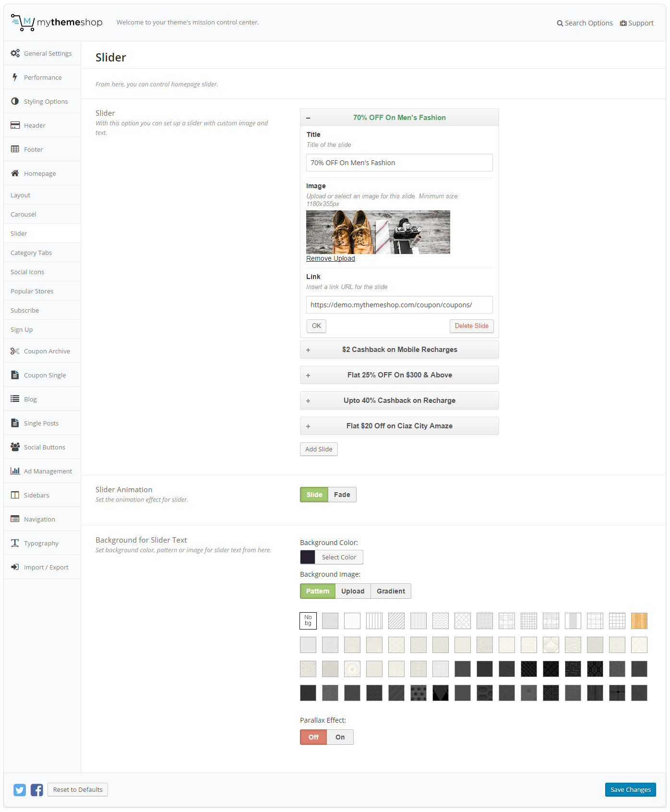Click the Homepage house icon
Image resolution: width=670 pixels, height=812 pixels.
[x=15, y=173]
